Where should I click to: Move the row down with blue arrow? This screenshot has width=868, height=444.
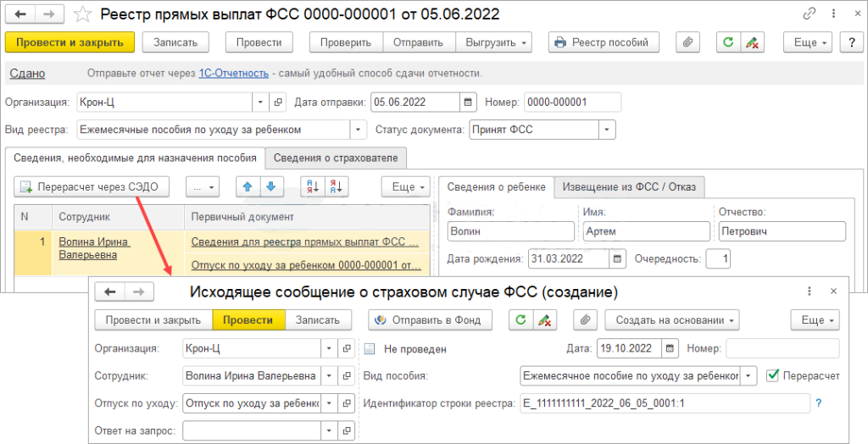(x=270, y=186)
